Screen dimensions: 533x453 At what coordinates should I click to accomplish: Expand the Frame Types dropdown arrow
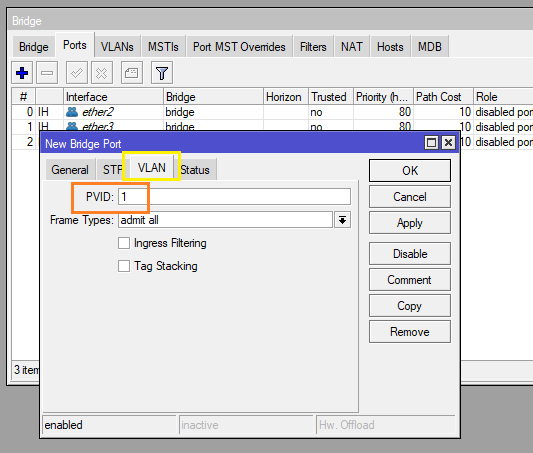coord(342,220)
